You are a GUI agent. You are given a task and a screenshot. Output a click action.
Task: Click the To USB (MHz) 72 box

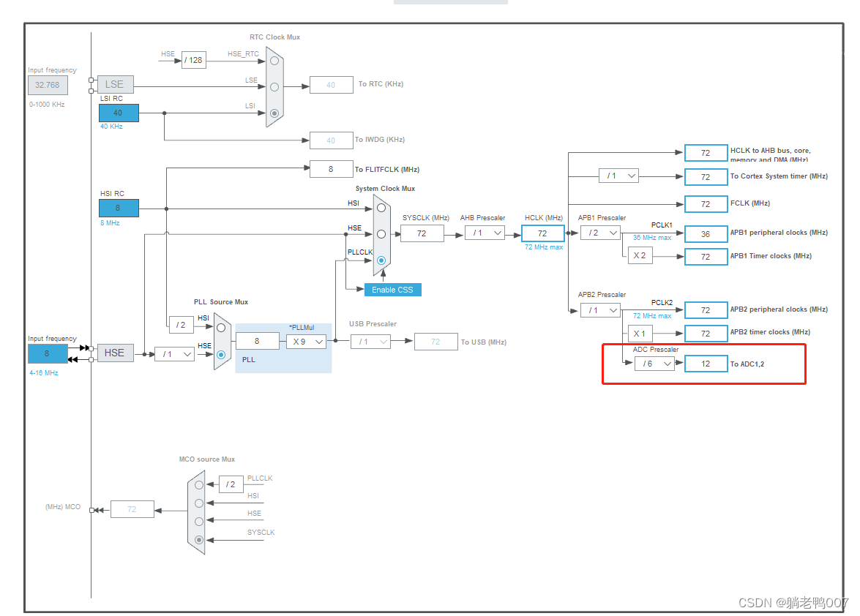tap(436, 342)
